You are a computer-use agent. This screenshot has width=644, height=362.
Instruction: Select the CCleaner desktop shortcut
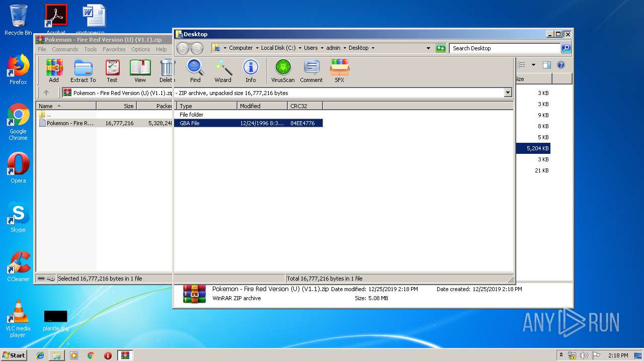18,266
